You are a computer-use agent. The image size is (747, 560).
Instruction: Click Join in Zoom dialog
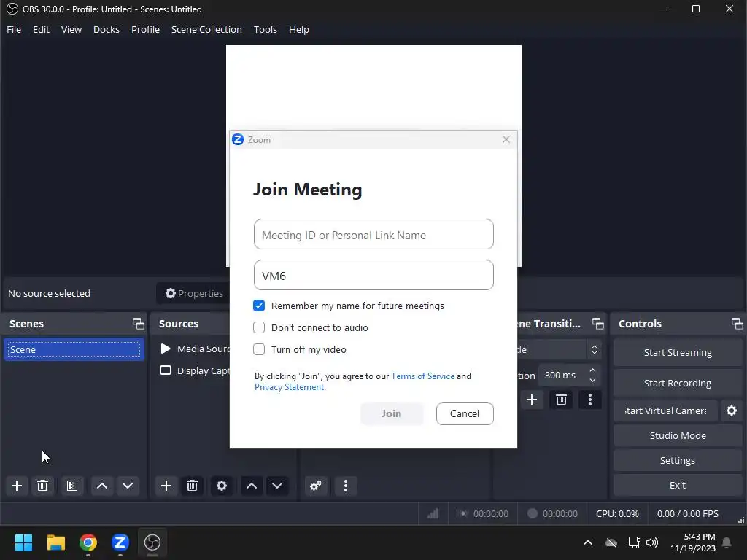click(x=392, y=413)
